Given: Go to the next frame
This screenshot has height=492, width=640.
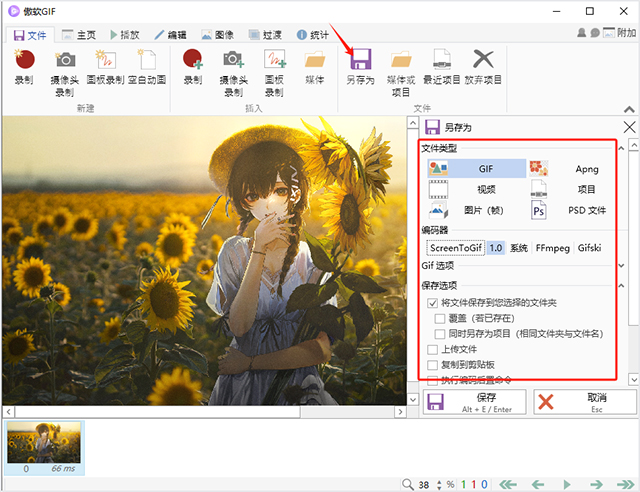Looking at the screenshot, I should (x=596, y=485).
